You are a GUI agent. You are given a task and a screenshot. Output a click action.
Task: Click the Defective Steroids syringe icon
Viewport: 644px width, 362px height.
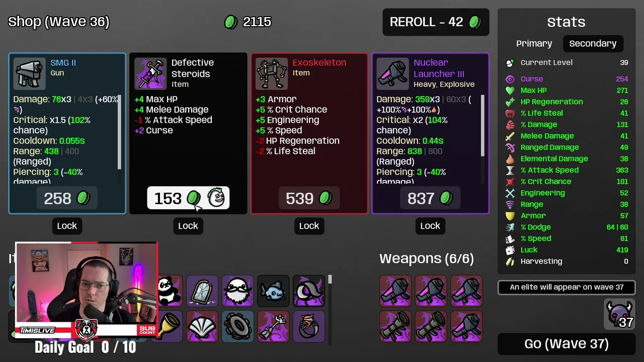click(x=150, y=73)
